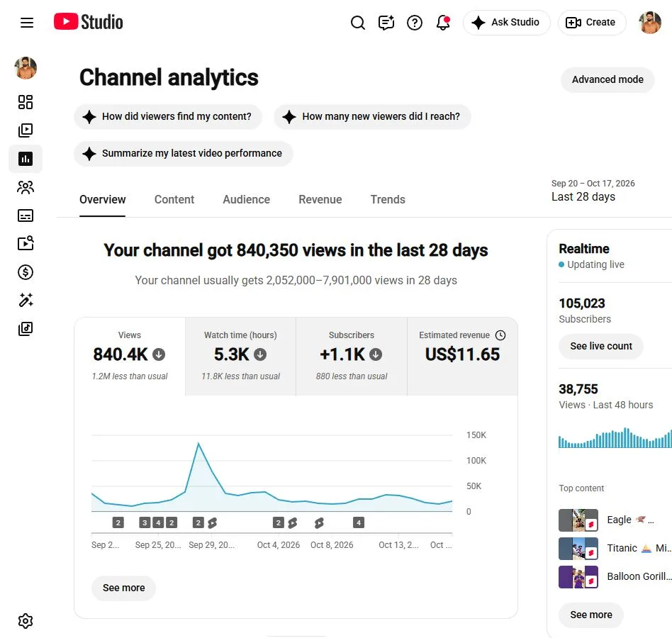The image size is (672, 638).
Task: Switch to the Trends tab
Action: [x=388, y=200]
